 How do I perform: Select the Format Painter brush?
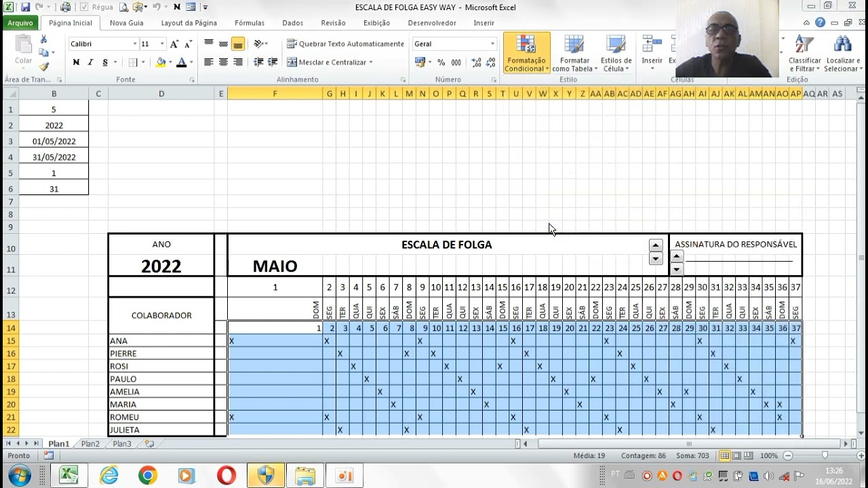[x=44, y=66]
